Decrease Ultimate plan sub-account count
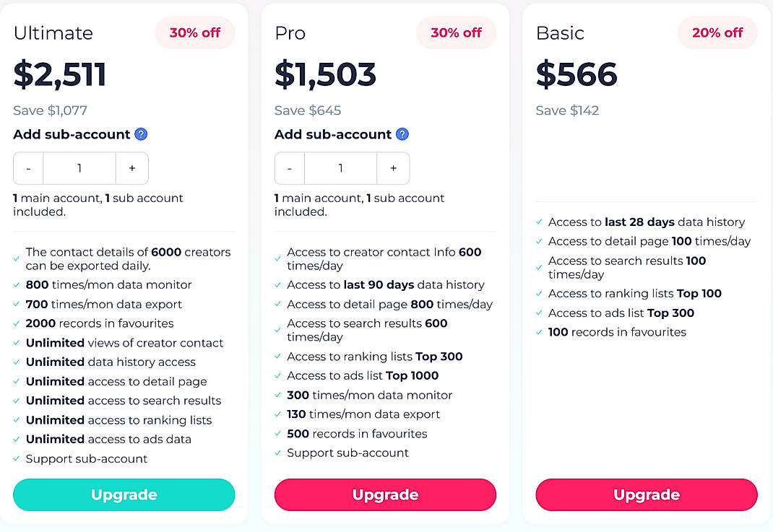The width and height of the screenshot is (773, 532). point(28,168)
